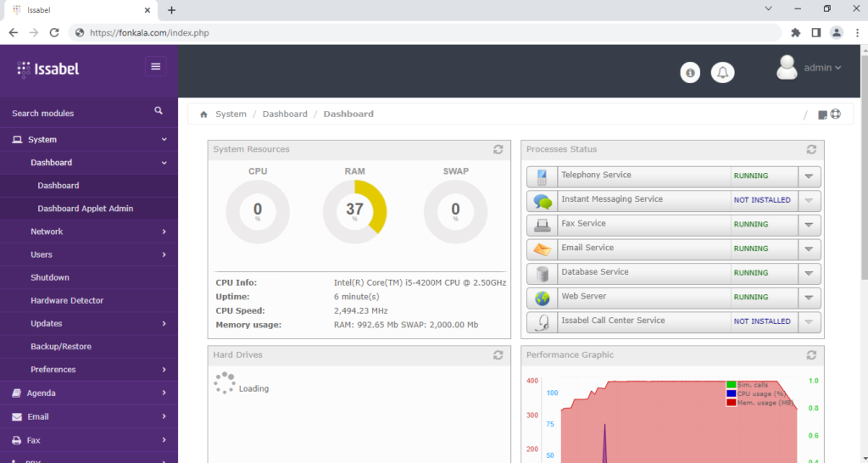Refresh the System Resources panel
The width and height of the screenshot is (868, 463).
pyautogui.click(x=498, y=149)
